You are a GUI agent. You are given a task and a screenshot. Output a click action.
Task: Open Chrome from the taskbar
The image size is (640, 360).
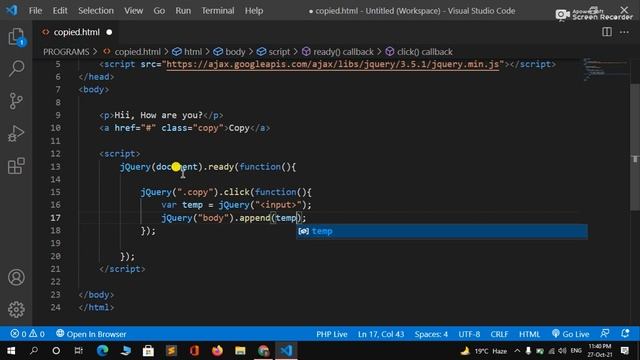point(263,351)
